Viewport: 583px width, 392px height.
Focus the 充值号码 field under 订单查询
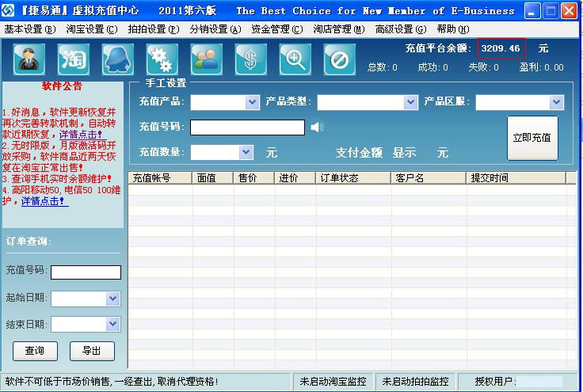[86, 272]
